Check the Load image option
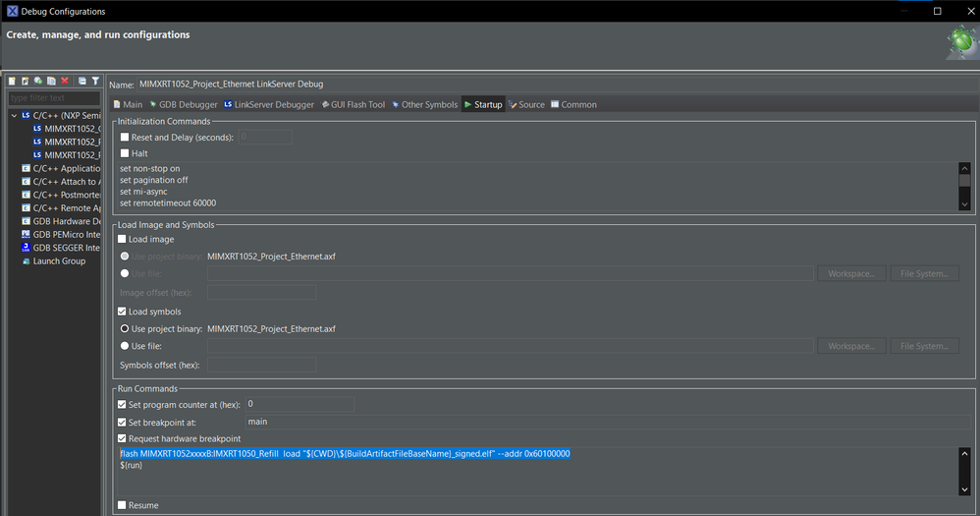Viewport: 980px width, 516px height. pyautogui.click(x=122, y=239)
